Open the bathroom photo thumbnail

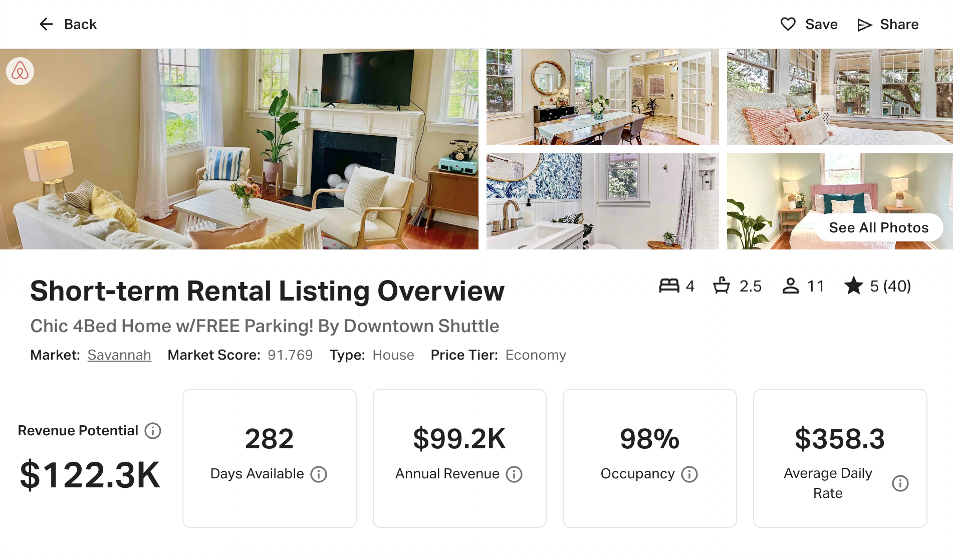pyautogui.click(x=602, y=201)
